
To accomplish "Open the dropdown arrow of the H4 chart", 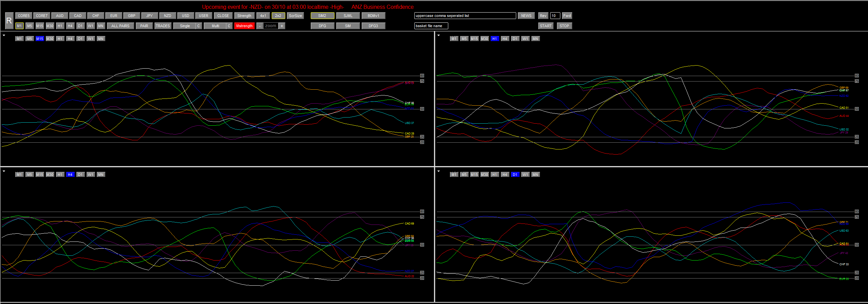I will coord(4,171).
